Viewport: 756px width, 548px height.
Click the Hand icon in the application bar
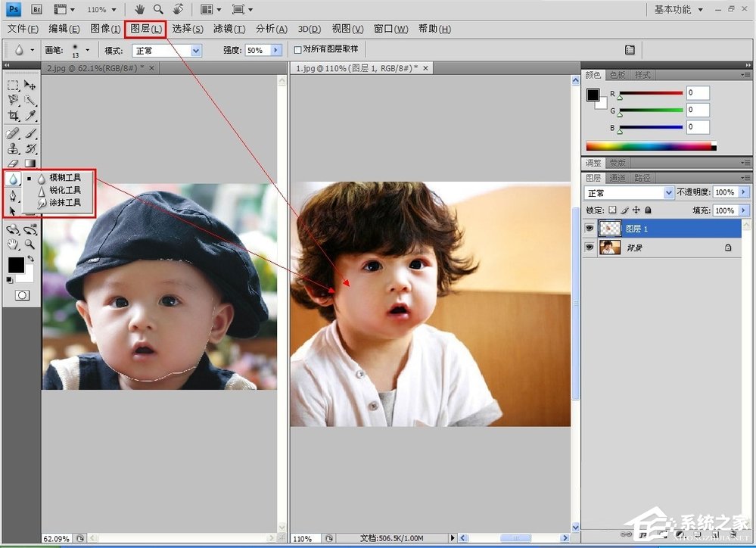(x=140, y=9)
